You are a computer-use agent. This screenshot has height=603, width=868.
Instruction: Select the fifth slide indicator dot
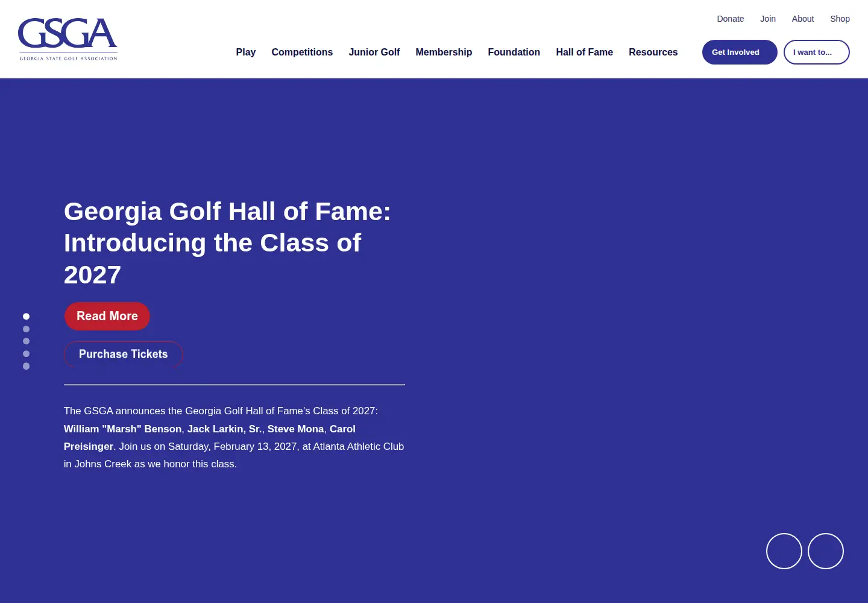26,366
